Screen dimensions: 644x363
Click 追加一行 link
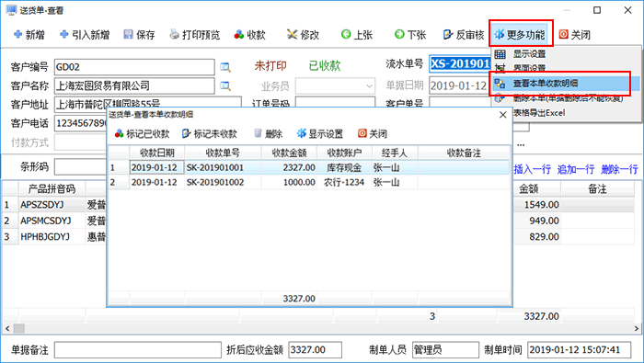click(576, 169)
